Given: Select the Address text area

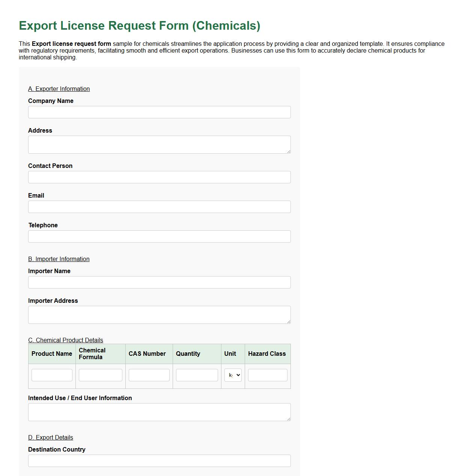Looking at the screenshot, I should (159, 144).
